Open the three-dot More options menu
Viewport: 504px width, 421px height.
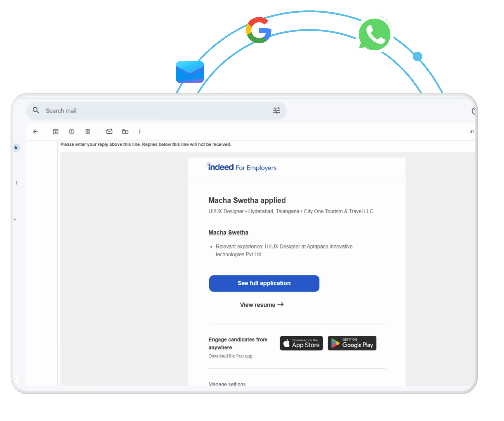[140, 131]
